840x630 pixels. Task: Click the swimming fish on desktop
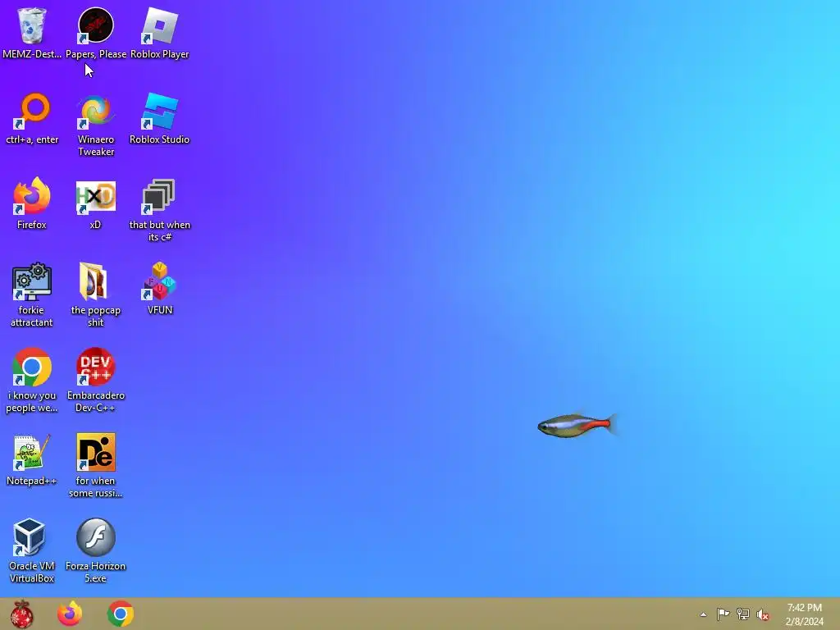tap(577, 426)
